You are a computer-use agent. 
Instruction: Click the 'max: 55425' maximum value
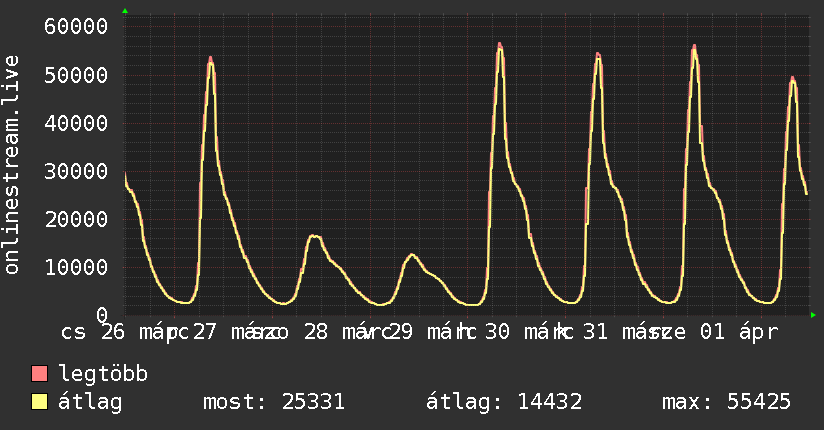726,402
